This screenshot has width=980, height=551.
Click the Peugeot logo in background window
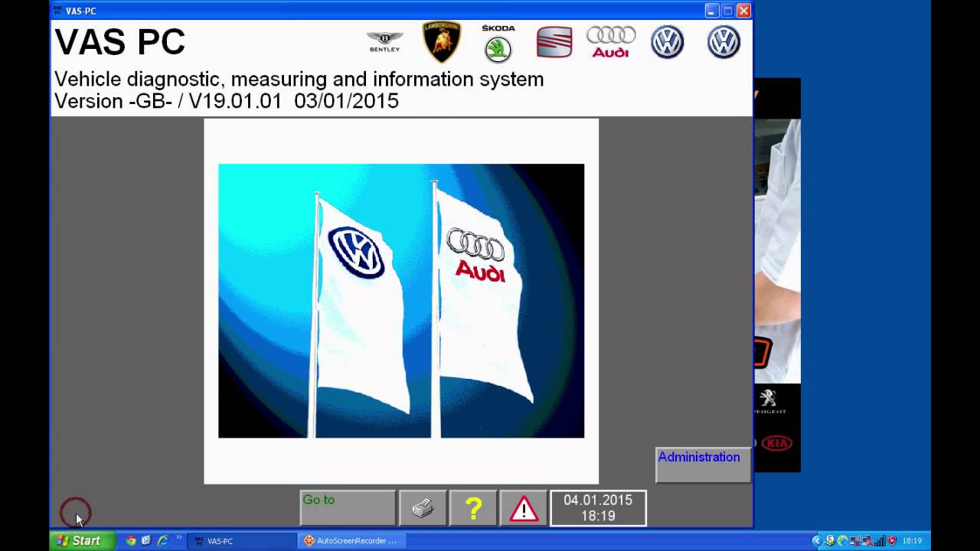pyautogui.click(x=768, y=402)
